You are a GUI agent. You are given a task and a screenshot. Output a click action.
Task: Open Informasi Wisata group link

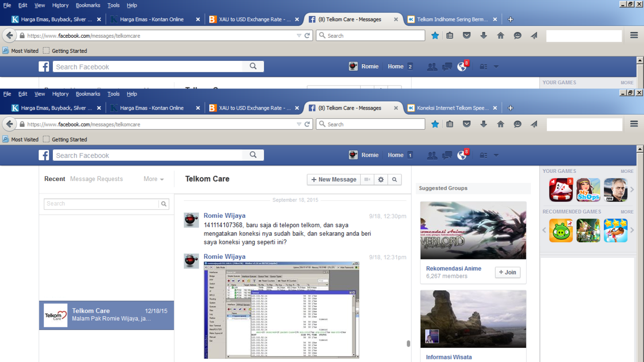click(x=449, y=357)
